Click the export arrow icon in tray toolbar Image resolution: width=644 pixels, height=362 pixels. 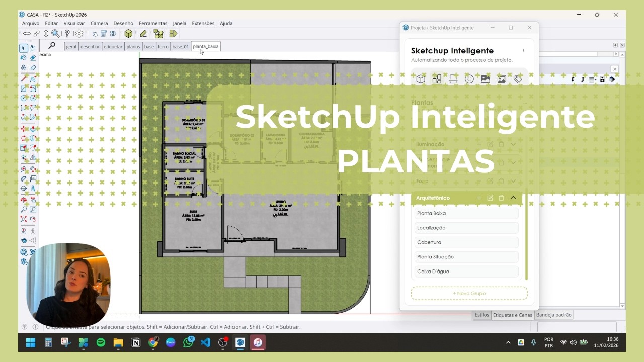612,79
